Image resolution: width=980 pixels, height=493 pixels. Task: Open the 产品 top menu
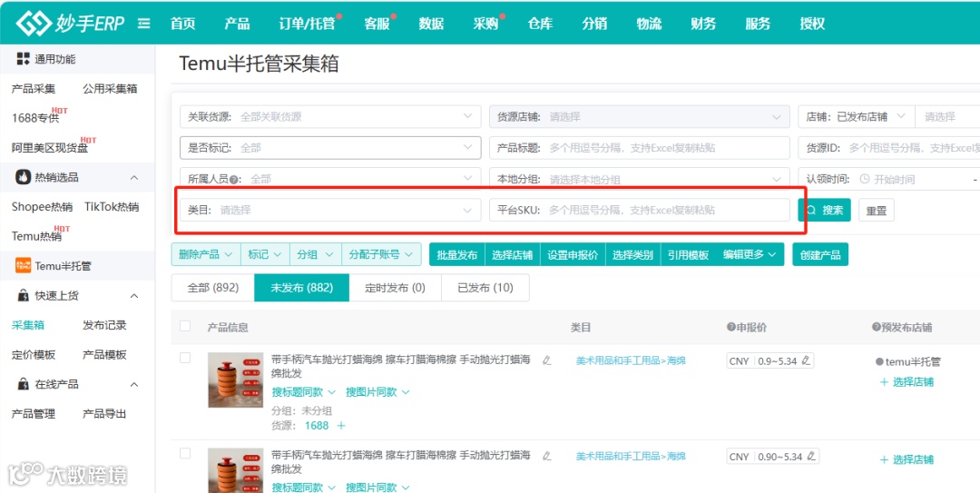click(x=237, y=24)
